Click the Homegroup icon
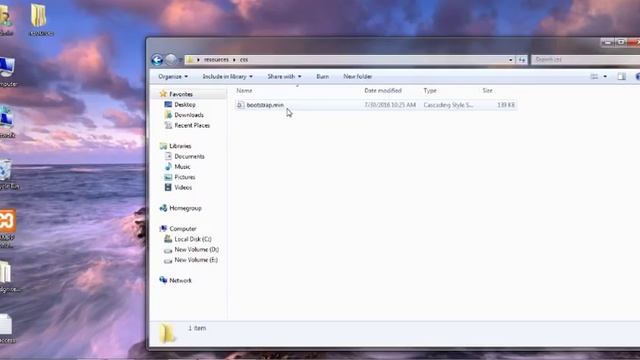The width and height of the screenshot is (640, 360). (x=163, y=208)
